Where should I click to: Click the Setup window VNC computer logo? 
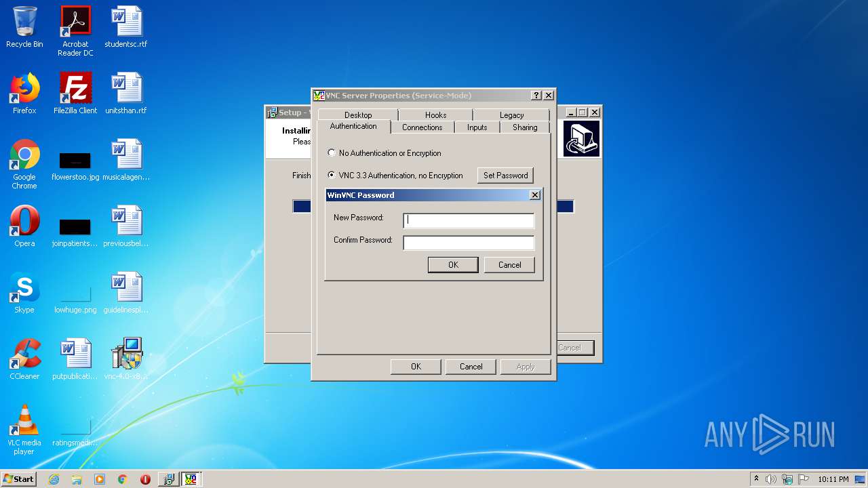tap(581, 139)
